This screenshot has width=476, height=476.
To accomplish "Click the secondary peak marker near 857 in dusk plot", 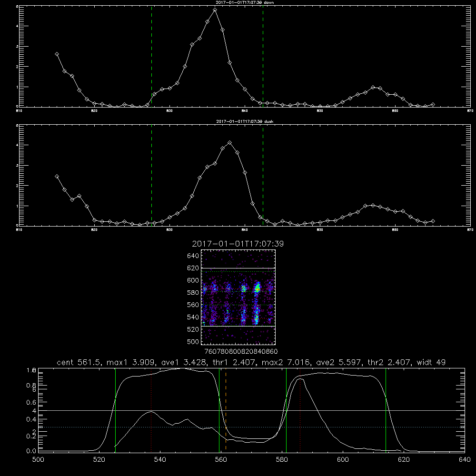I will 373,206.
